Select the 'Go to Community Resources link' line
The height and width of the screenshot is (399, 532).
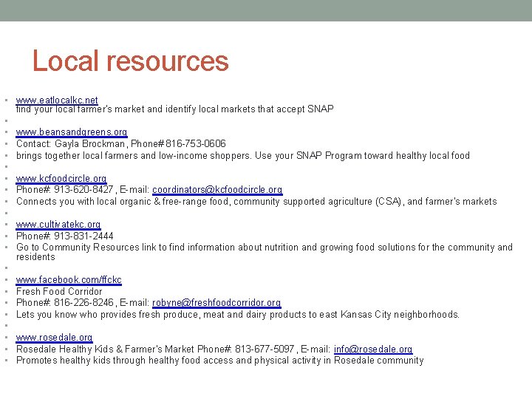tap(265, 252)
